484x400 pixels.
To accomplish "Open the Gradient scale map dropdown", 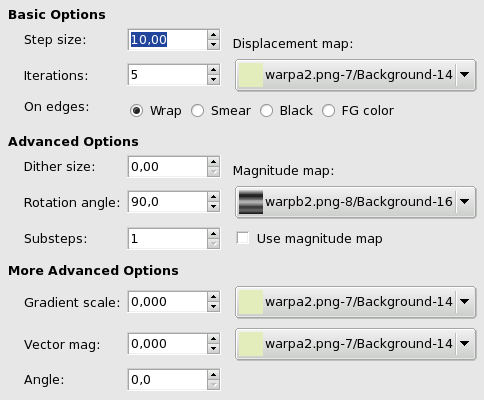I will point(355,302).
